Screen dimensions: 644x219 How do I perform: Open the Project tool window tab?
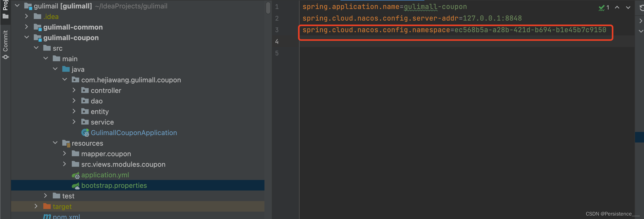click(5, 10)
